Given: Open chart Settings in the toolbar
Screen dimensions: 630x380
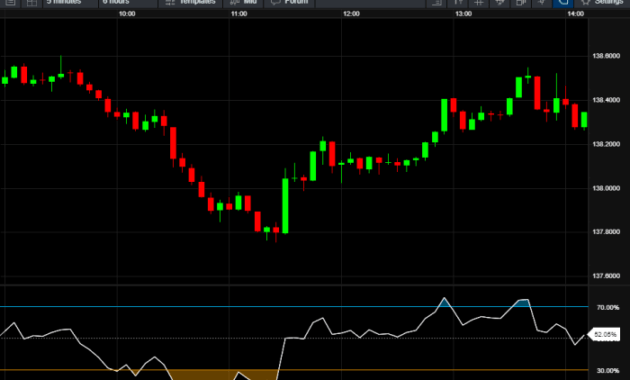Looking at the screenshot, I should tap(602, 2).
